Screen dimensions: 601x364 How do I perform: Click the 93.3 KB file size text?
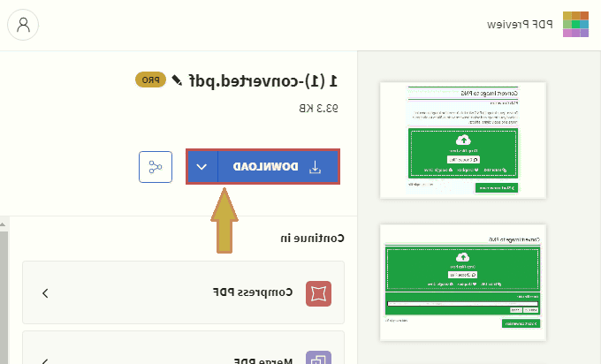(x=323, y=108)
